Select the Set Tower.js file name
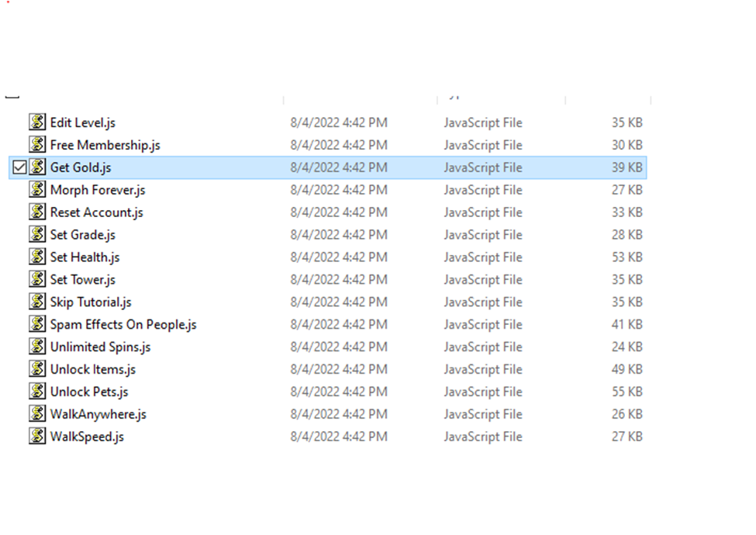 (x=82, y=280)
